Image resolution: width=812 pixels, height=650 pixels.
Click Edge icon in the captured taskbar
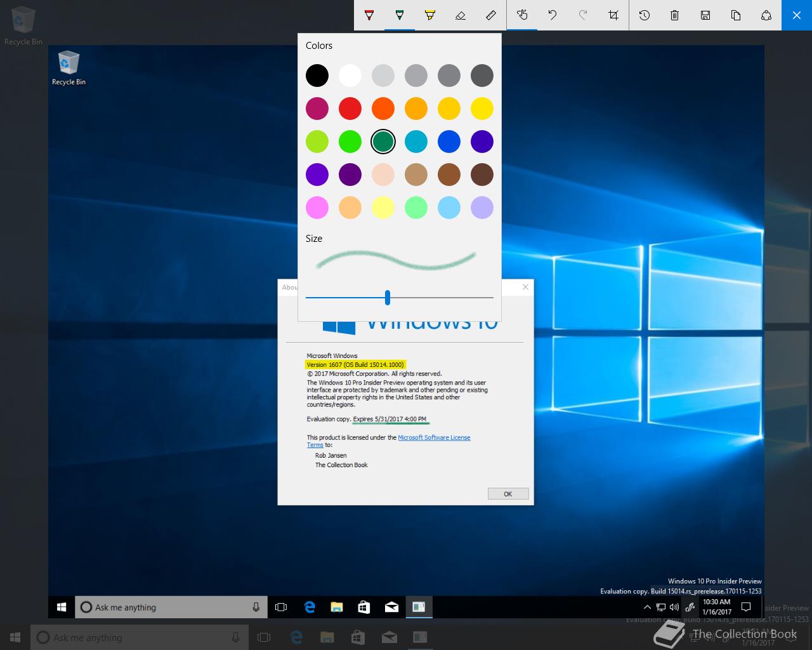[x=310, y=607]
